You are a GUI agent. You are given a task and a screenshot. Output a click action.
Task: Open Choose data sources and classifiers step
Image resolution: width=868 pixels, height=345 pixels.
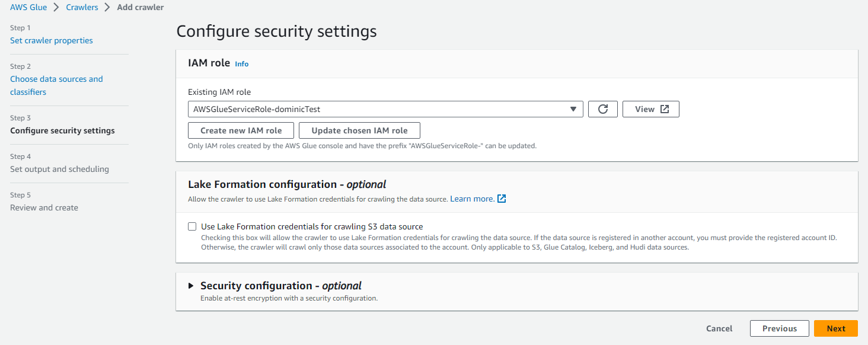(x=56, y=85)
